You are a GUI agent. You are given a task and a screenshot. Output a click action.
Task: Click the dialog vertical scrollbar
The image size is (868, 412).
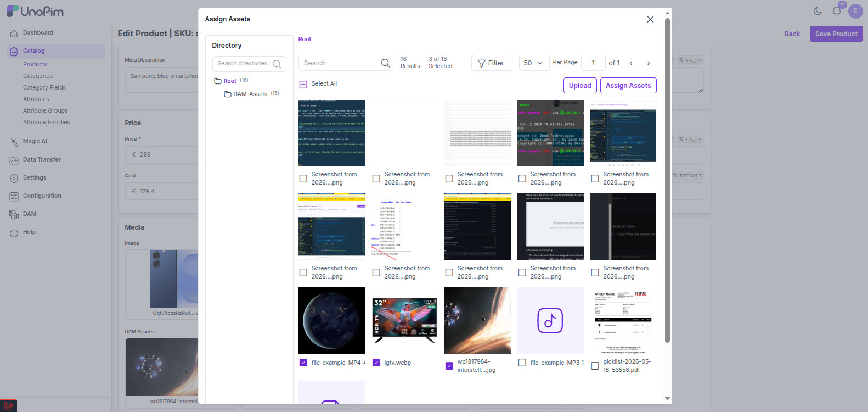coord(667,180)
